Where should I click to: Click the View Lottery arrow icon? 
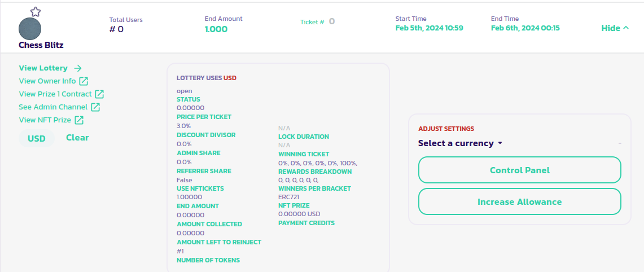pyautogui.click(x=78, y=68)
